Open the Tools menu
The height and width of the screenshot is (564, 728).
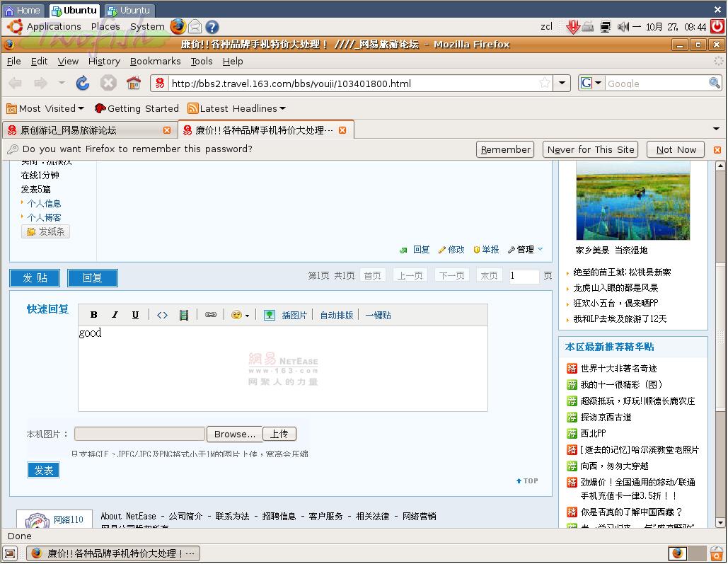pyautogui.click(x=202, y=61)
